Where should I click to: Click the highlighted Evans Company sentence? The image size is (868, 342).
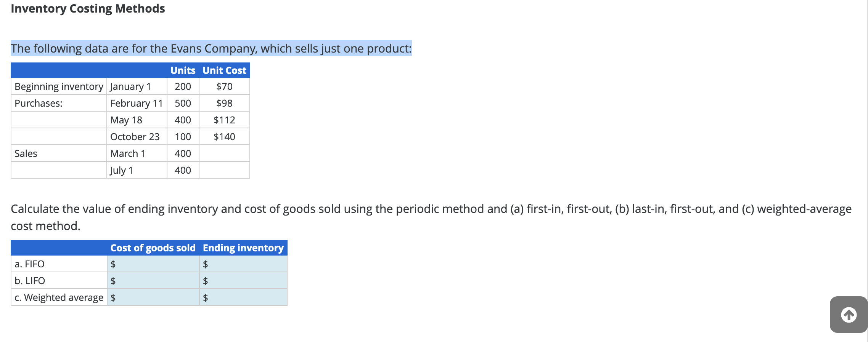coord(211,48)
